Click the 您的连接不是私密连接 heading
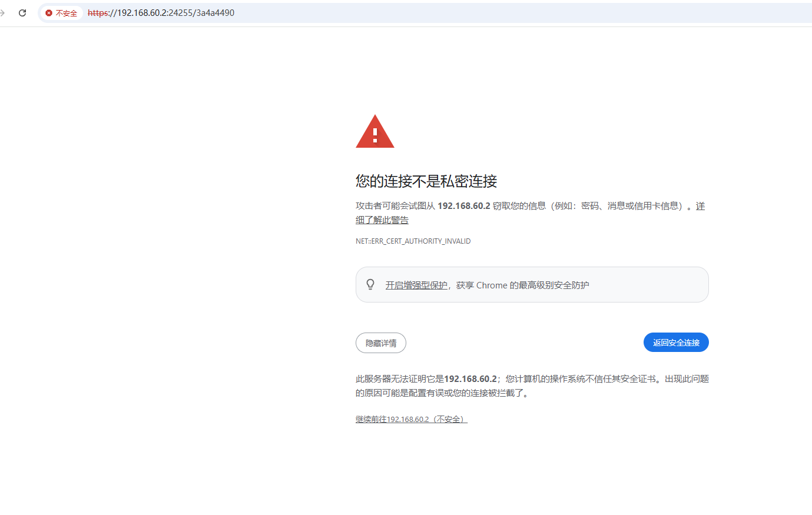Viewport: 812px width, 515px height. (426, 181)
